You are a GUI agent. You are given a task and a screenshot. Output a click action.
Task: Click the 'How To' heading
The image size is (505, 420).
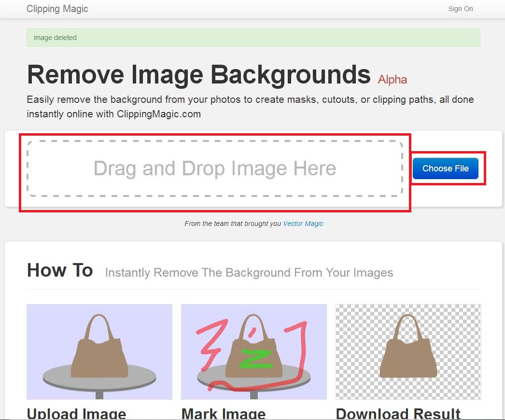[x=60, y=270]
